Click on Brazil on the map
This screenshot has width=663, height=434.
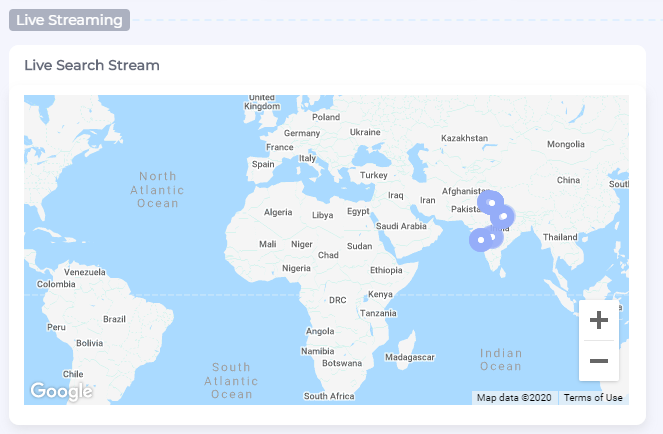114,319
